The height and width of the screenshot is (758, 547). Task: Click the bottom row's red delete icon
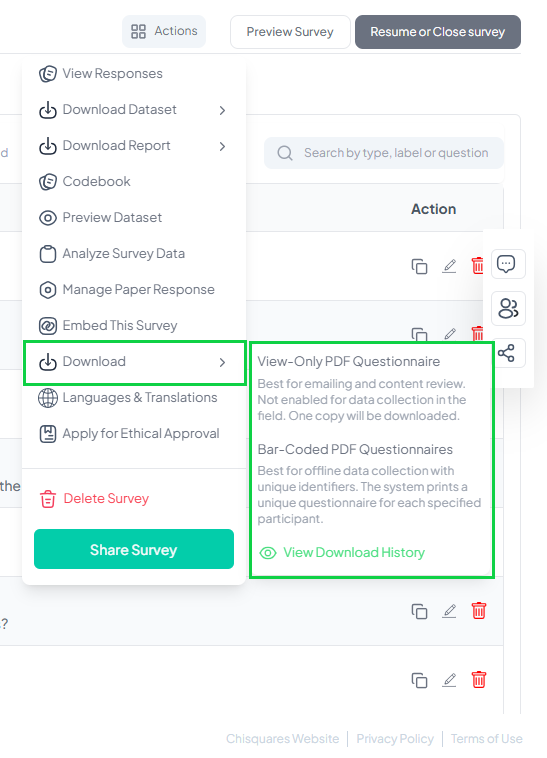pos(478,680)
